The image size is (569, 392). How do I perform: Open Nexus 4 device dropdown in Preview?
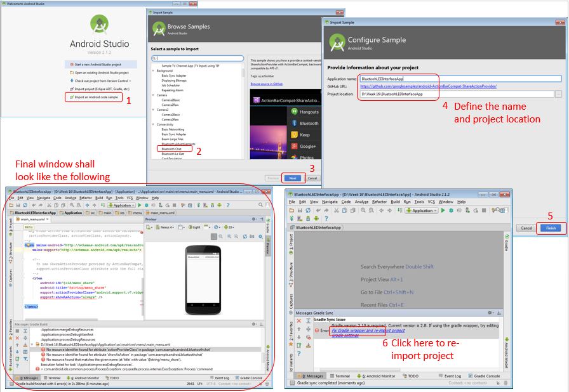[x=165, y=227]
